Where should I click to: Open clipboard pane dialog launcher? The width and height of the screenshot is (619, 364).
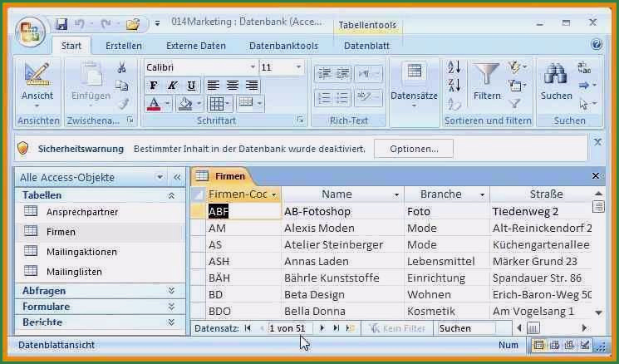pos(130,120)
